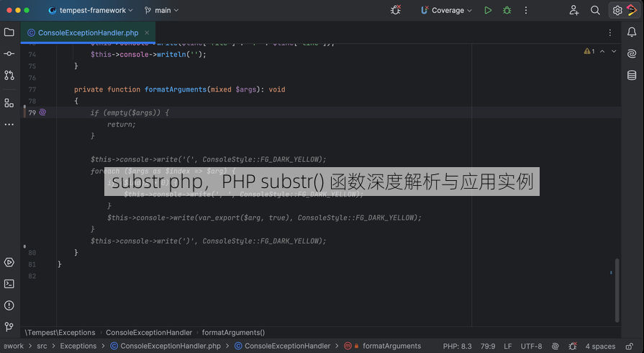The height and width of the screenshot is (353, 644).
Task: Click line number 80 in gutter
Action: tap(32, 253)
